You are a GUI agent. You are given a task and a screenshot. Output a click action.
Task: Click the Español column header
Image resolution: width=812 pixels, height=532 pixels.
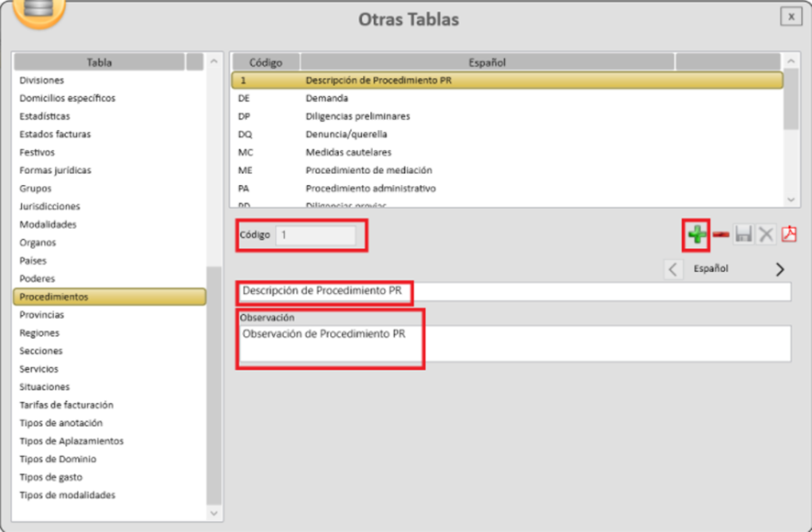click(x=488, y=62)
